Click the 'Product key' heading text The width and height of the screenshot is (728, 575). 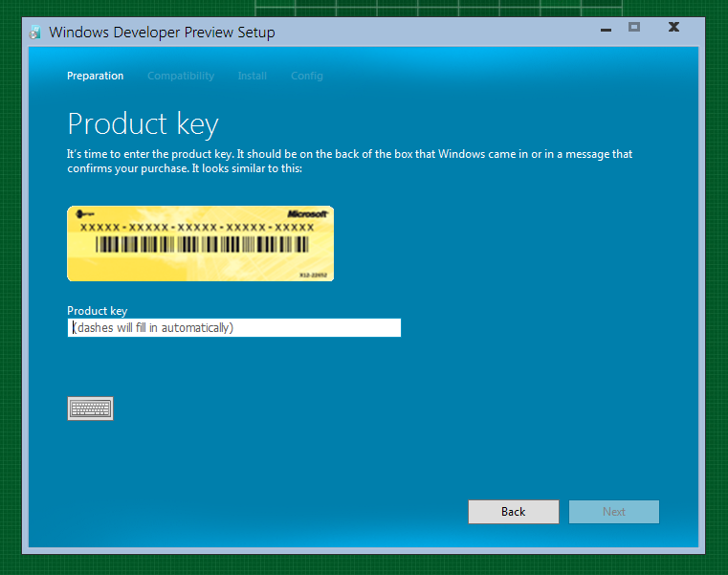coord(143,124)
